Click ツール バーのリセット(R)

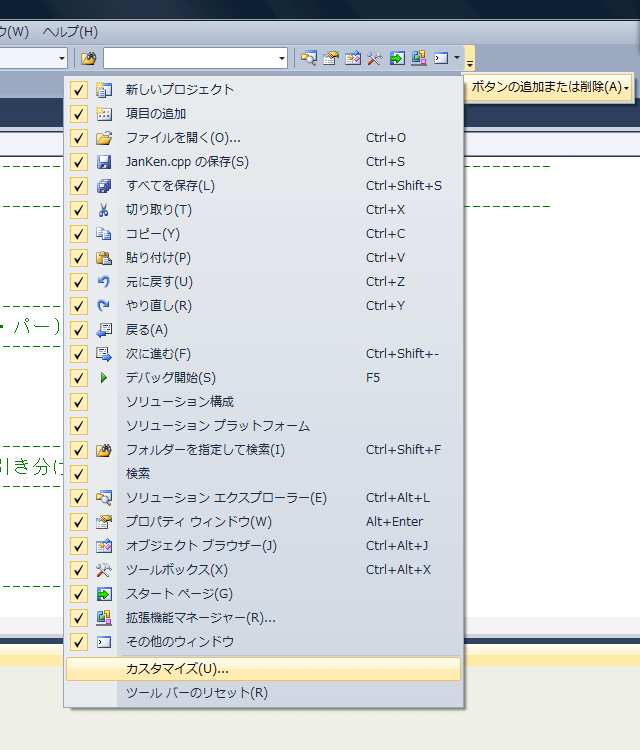pos(196,693)
